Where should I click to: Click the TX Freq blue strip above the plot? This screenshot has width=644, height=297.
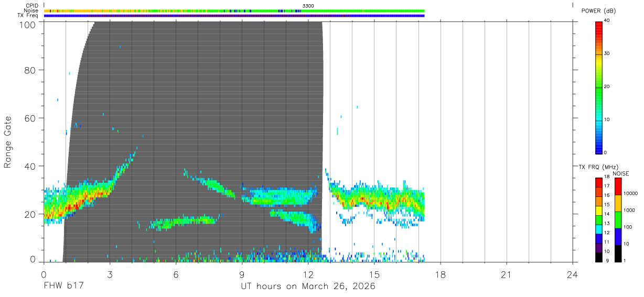pos(234,16)
